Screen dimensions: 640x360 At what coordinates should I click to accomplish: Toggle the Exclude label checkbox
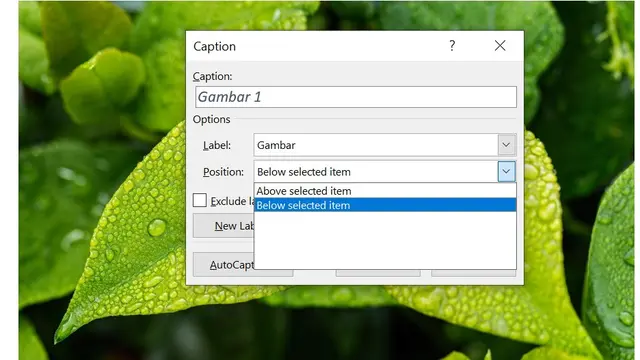200,200
